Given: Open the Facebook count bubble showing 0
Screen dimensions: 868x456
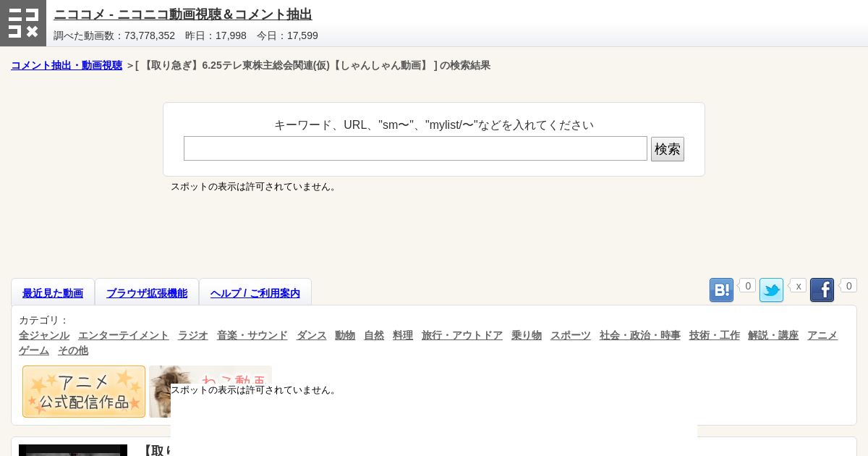Looking at the screenshot, I should click(x=848, y=286).
